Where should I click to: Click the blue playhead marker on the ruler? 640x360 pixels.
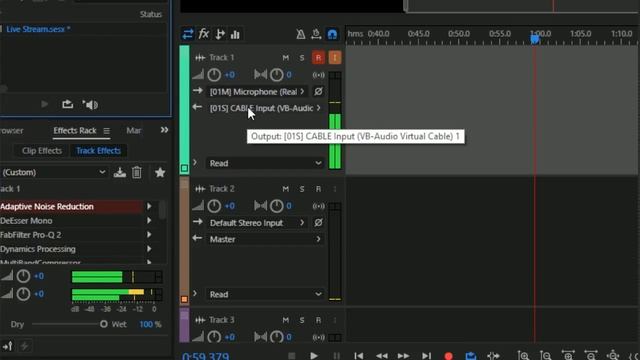click(x=535, y=39)
